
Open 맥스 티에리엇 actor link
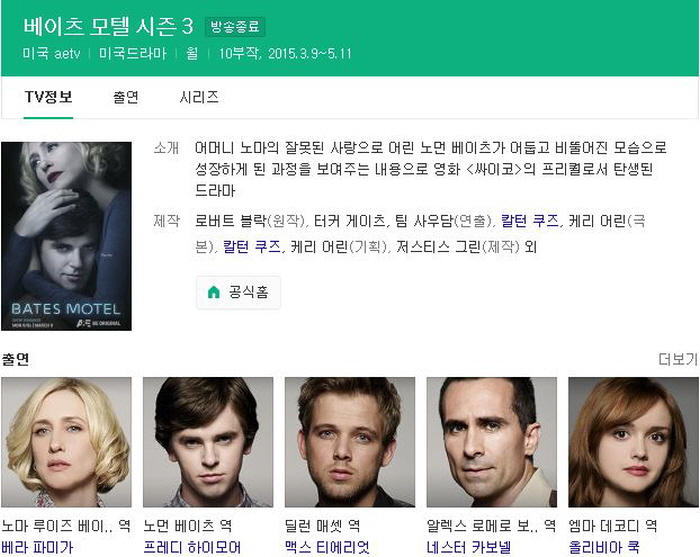327,547
